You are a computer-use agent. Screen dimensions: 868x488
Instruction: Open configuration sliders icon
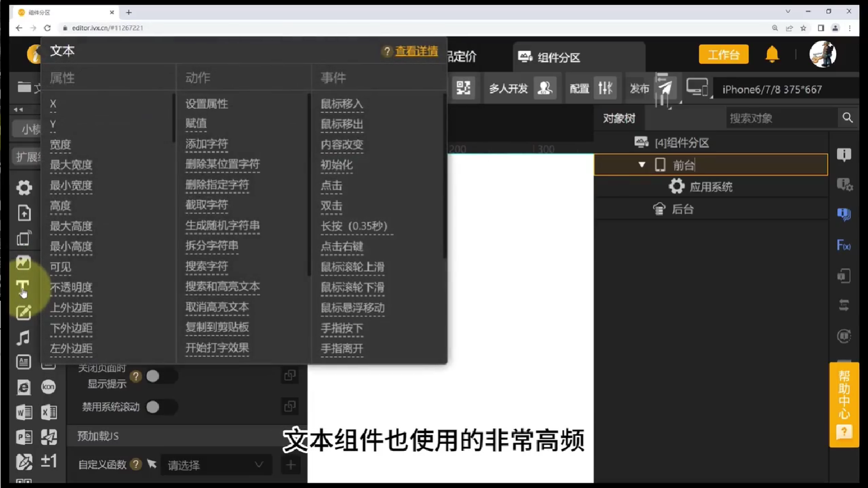605,88
